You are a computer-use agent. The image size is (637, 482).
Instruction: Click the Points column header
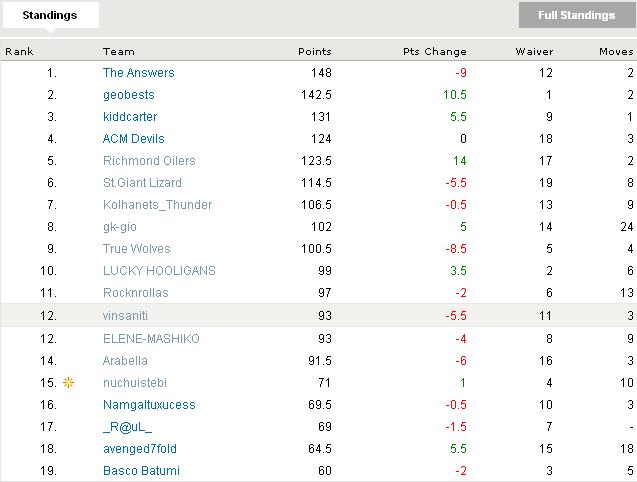click(x=314, y=51)
